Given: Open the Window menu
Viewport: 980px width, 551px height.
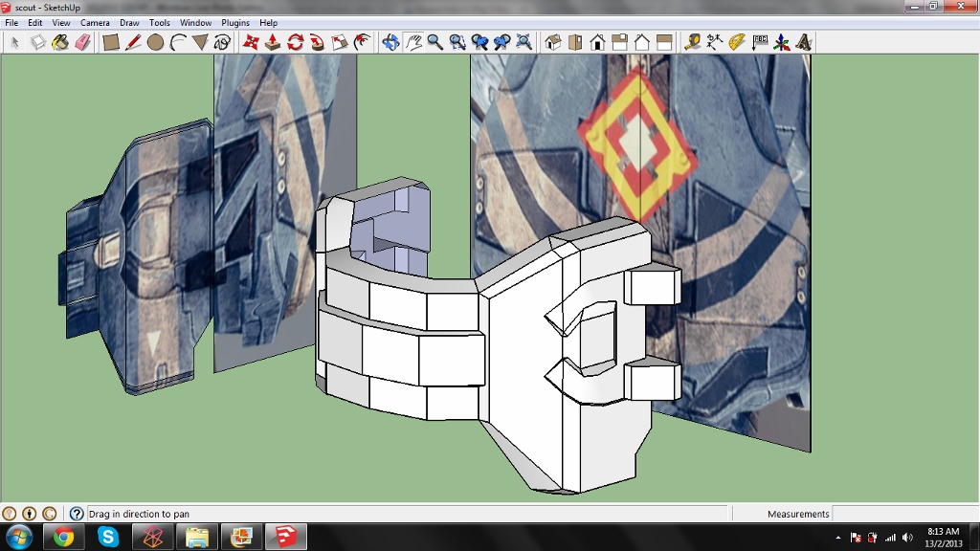Looking at the screenshot, I should point(195,23).
